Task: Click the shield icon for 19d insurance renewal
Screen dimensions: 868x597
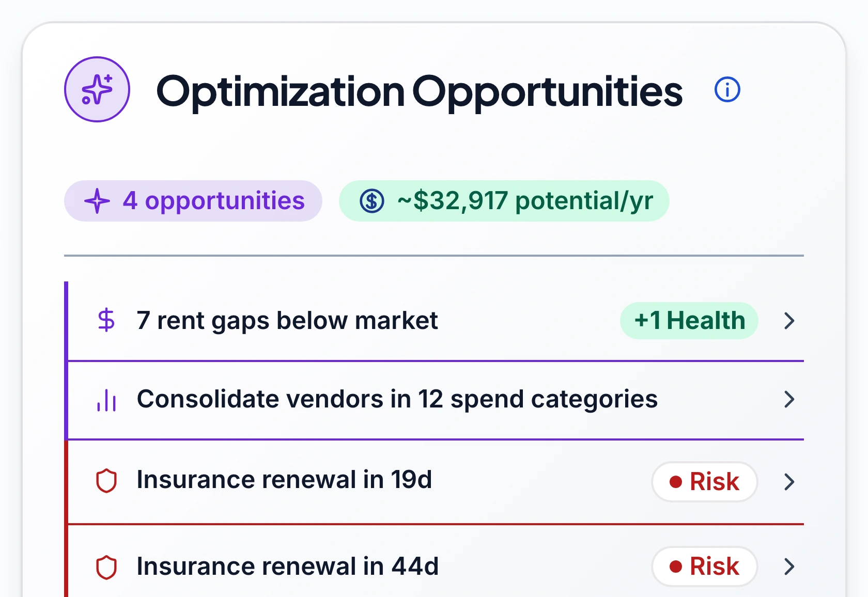Action: click(106, 481)
